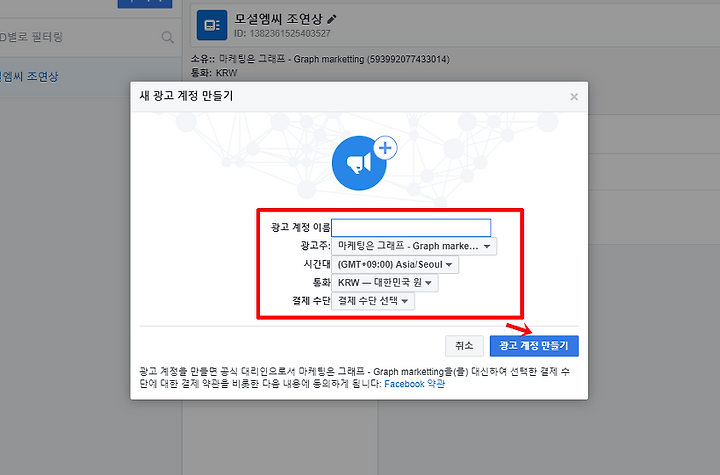Click the 광고 계정 만들기 button
The image size is (720, 475).
coord(534,345)
